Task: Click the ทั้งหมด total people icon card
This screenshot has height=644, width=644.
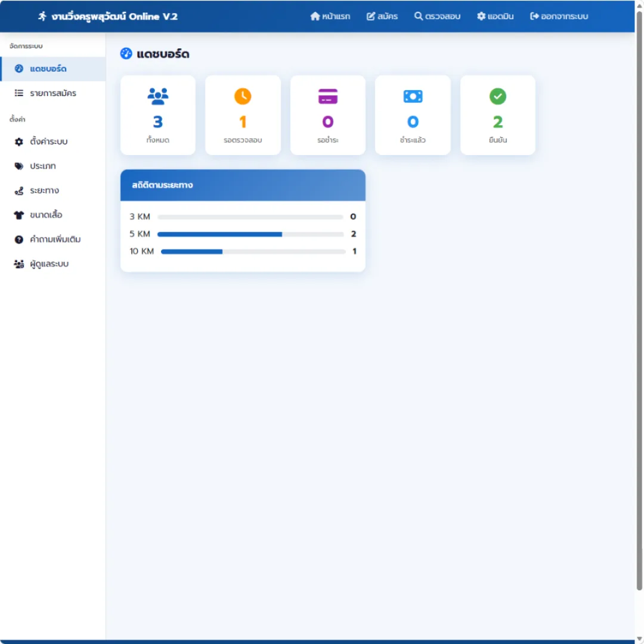Action: [x=157, y=115]
